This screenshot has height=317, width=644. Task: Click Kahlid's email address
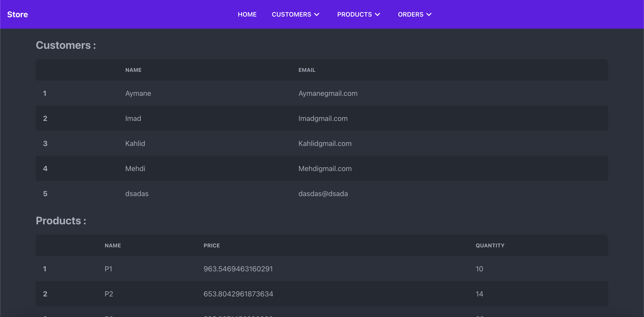[325, 143]
